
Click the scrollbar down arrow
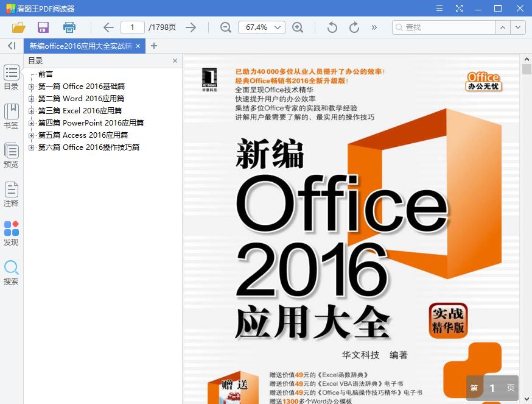[x=527, y=399]
